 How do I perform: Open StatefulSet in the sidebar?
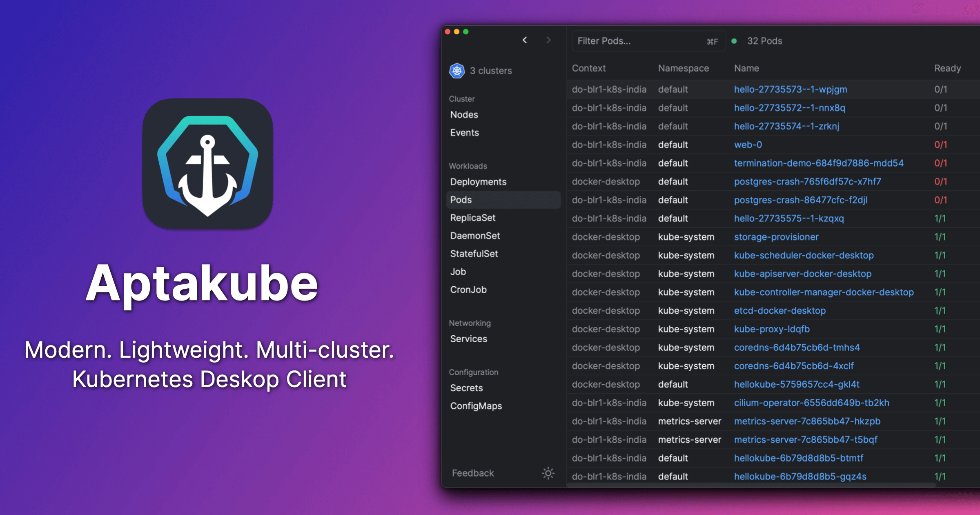pos(474,254)
